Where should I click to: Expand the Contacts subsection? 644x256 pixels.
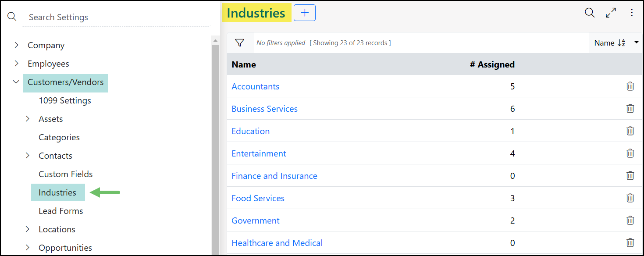[27, 155]
